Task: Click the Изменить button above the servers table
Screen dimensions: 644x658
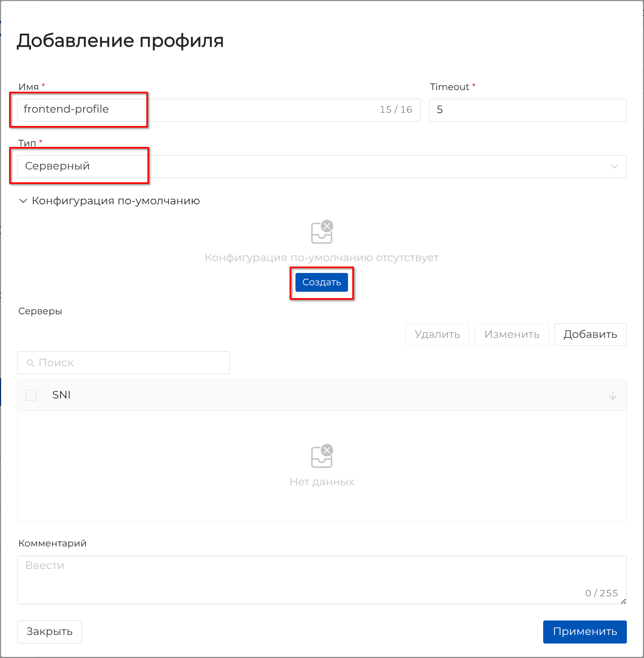Action: point(512,335)
